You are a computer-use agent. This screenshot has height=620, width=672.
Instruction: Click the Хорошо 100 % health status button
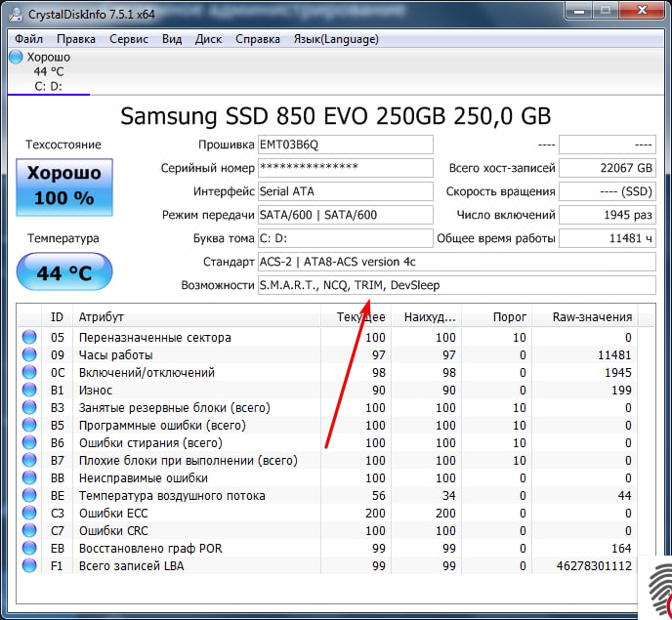(64, 187)
